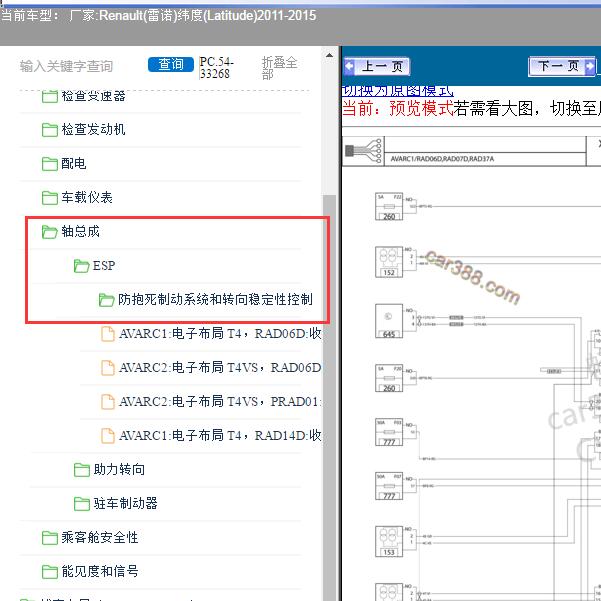Screen dimensions: 601x601
Task: Go to next page with 下一页
Action: [x=562, y=66]
